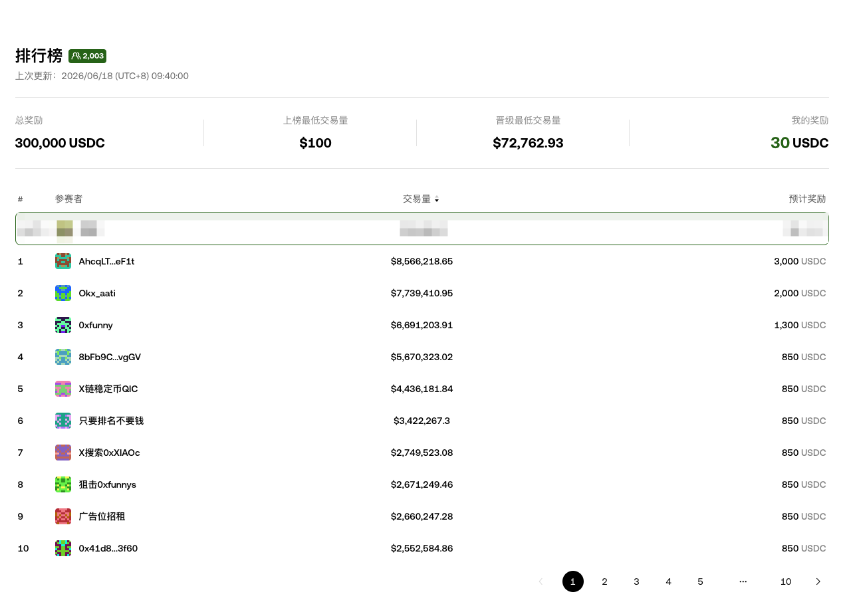Click participant name 只要排名不要钱

pyautogui.click(x=111, y=421)
